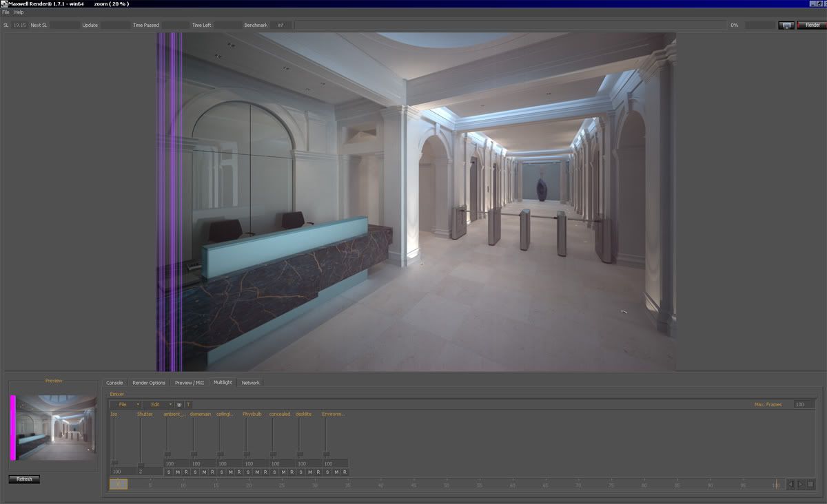Solo the Environment emitter
This screenshot has height=504, width=827.
click(327, 472)
